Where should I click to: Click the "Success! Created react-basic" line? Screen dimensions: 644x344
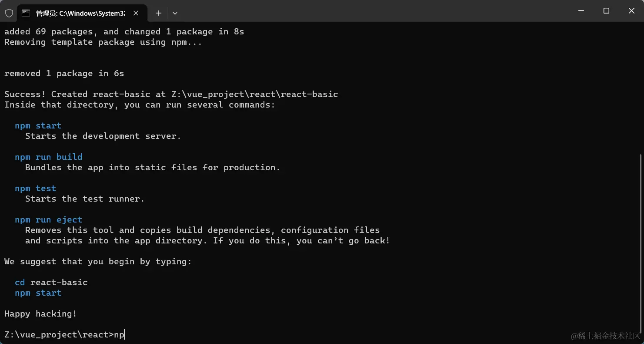[171, 94]
